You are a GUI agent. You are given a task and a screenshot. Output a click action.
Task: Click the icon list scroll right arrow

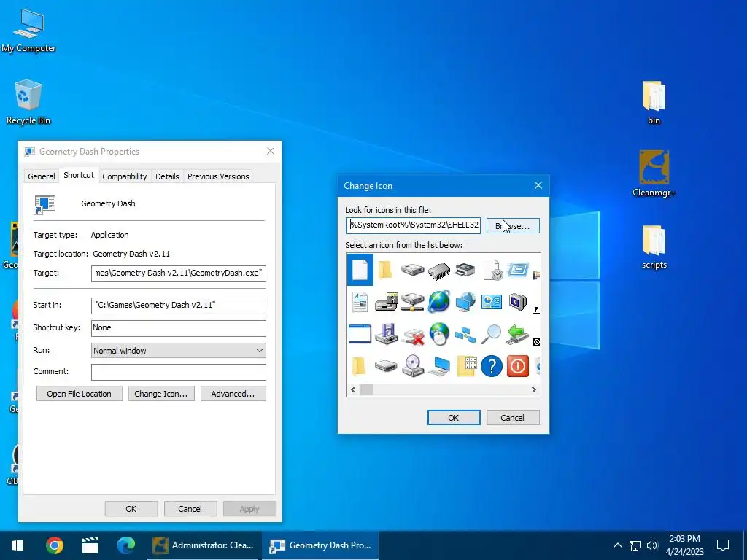pos(533,389)
